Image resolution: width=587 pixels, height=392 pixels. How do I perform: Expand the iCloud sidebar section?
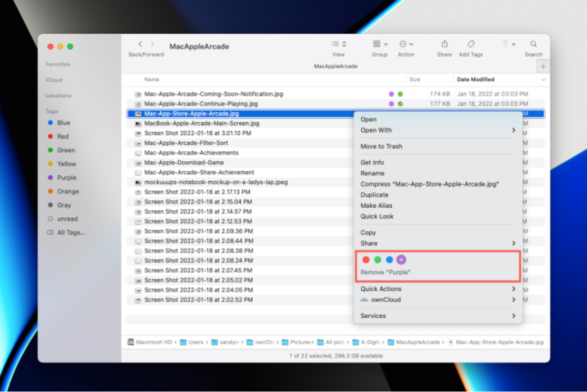(x=54, y=80)
